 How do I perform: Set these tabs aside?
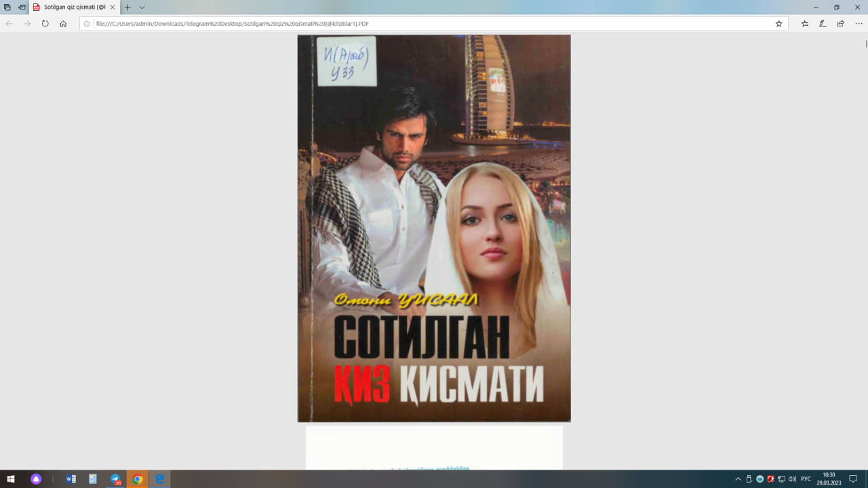tap(22, 7)
